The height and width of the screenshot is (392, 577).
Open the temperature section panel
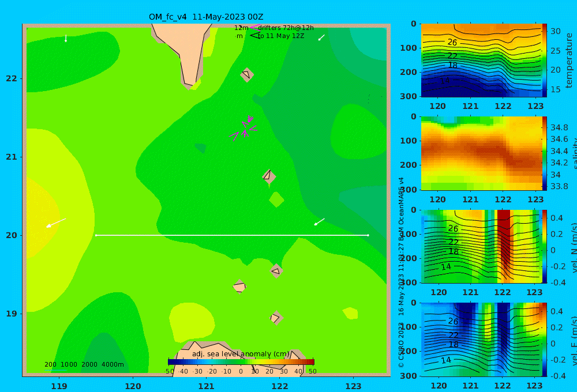tap(481, 61)
